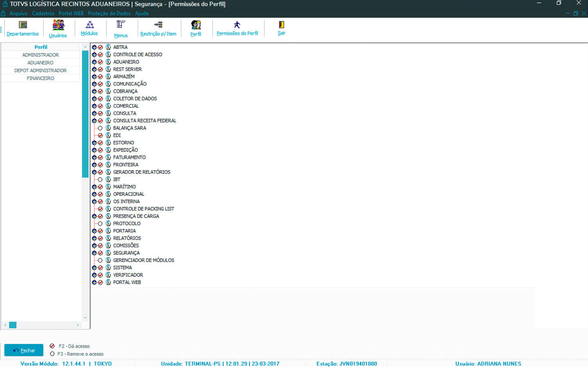
Task: Expand the ABTRA tree node
Action: (94, 47)
